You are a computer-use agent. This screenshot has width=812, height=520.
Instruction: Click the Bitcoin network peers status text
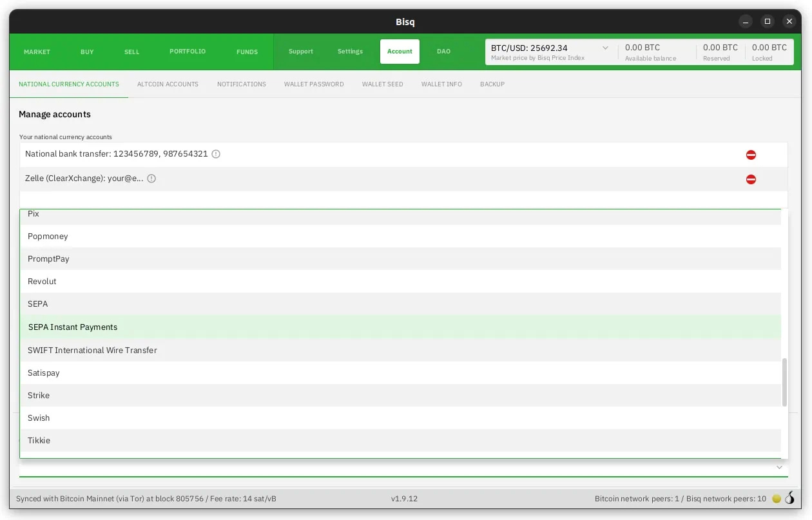[681, 499]
